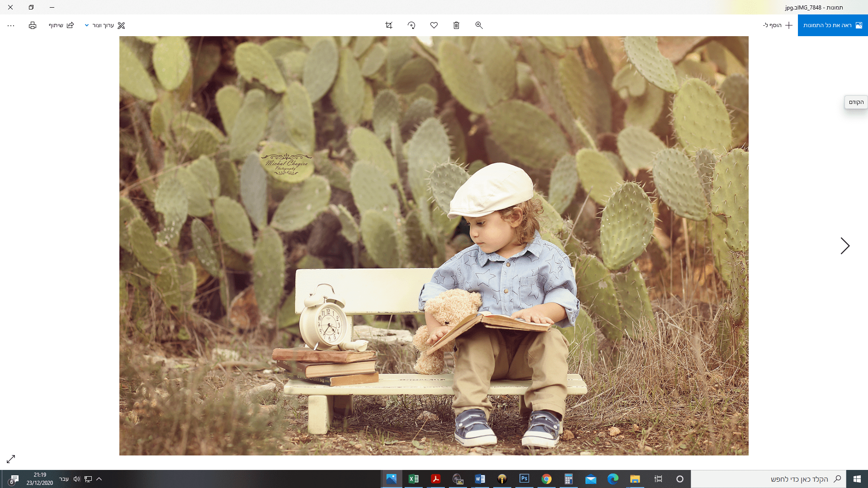Click the volume speaker tray icon
The width and height of the screenshot is (868, 488).
pyautogui.click(x=76, y=479)
